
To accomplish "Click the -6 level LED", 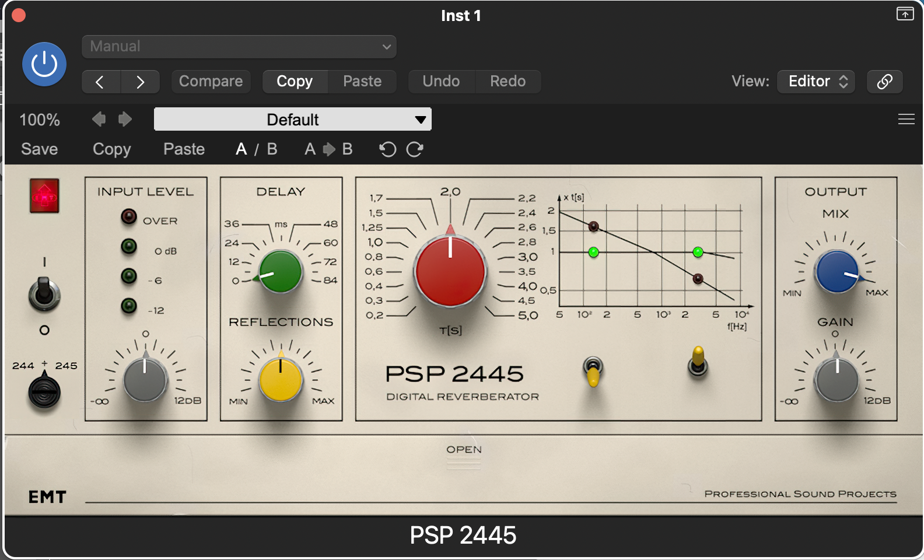I will [x=129, y=276].
